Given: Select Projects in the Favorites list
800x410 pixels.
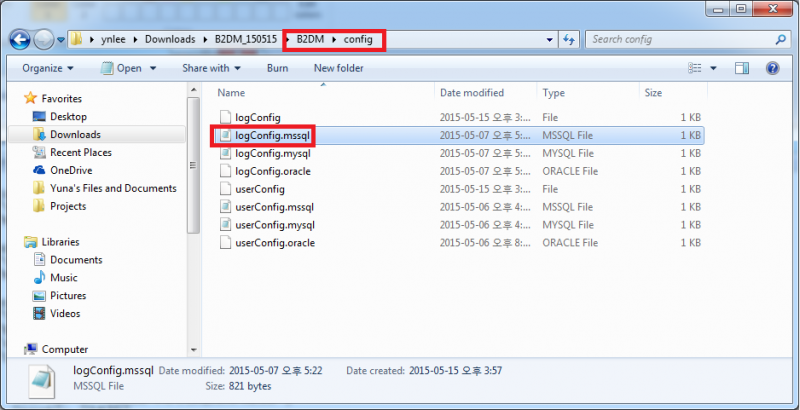Looking at the screenshot, I should pyautogui.click(x=68, y=206).
